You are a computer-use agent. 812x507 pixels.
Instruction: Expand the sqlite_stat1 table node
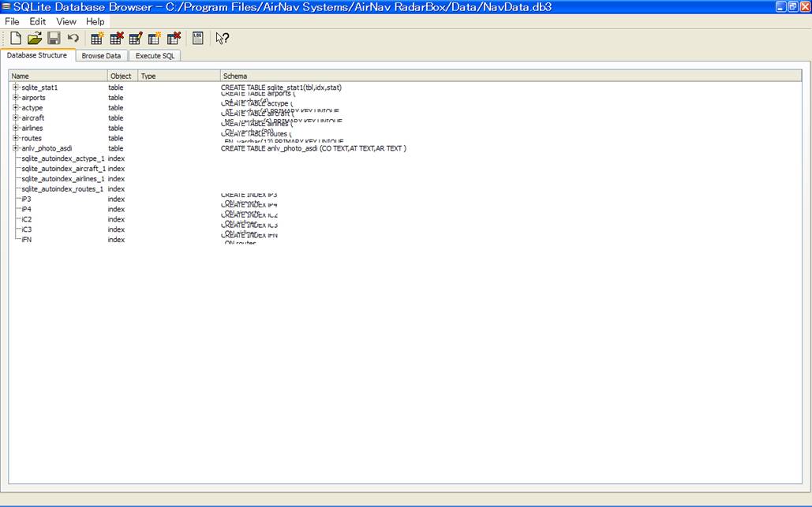pyautogui.click(x=16, y=88)
